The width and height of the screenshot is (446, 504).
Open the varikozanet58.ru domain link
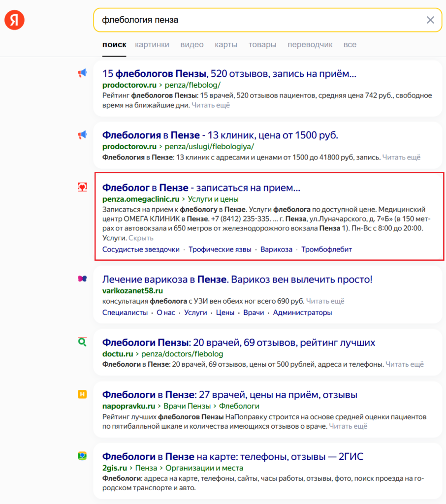132,291
